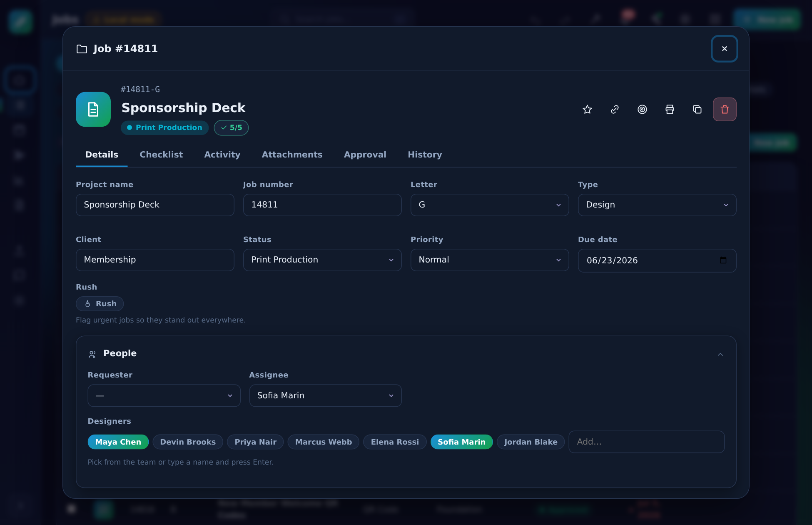
Task: Switch to the Activity tab
Action: pyautogui.click(x=222, y=155)
